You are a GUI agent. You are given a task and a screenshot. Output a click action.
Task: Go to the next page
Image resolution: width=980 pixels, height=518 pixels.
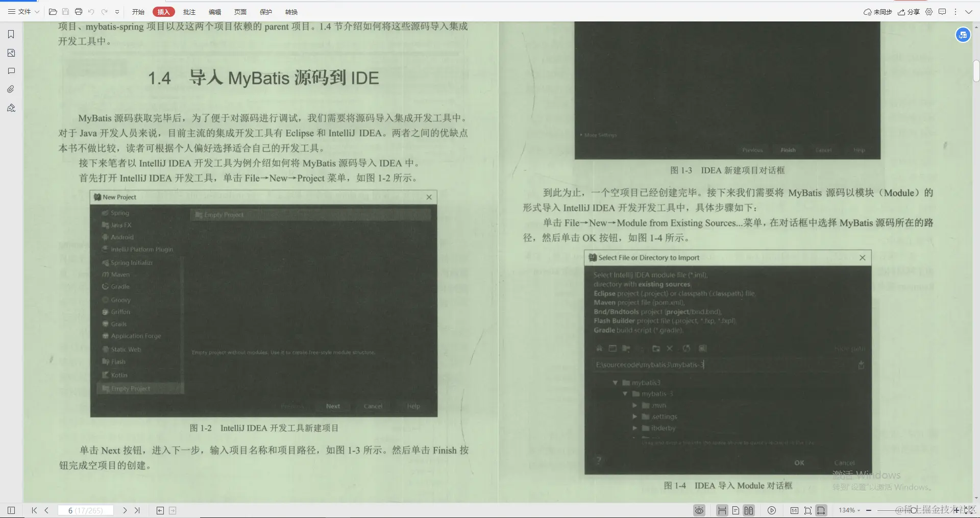pyautogui.click(x=125, y=510)
